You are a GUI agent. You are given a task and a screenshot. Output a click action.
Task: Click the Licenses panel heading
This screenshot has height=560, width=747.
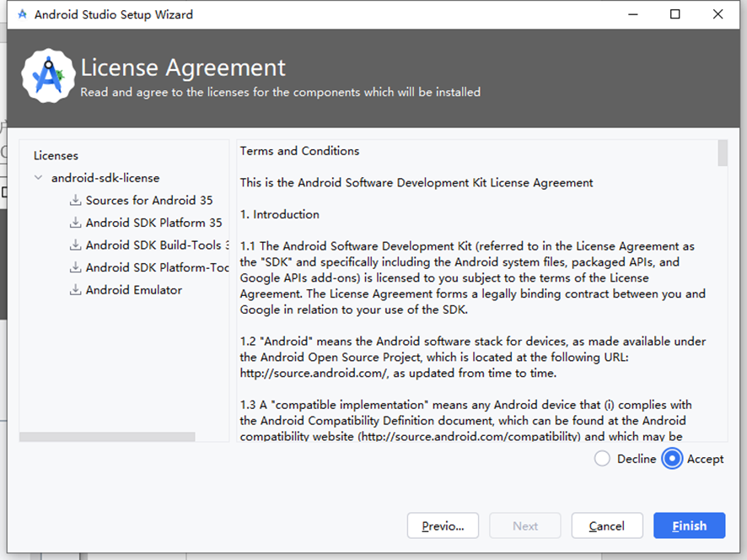56,155
